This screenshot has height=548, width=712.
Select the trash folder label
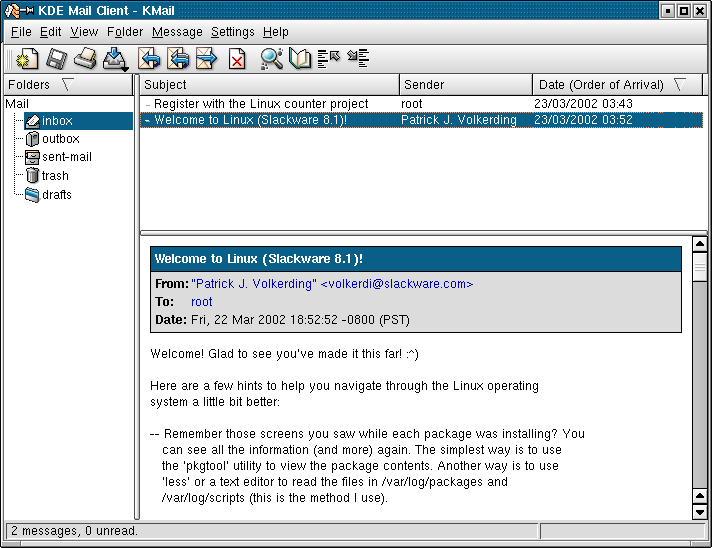click(55, 176)
